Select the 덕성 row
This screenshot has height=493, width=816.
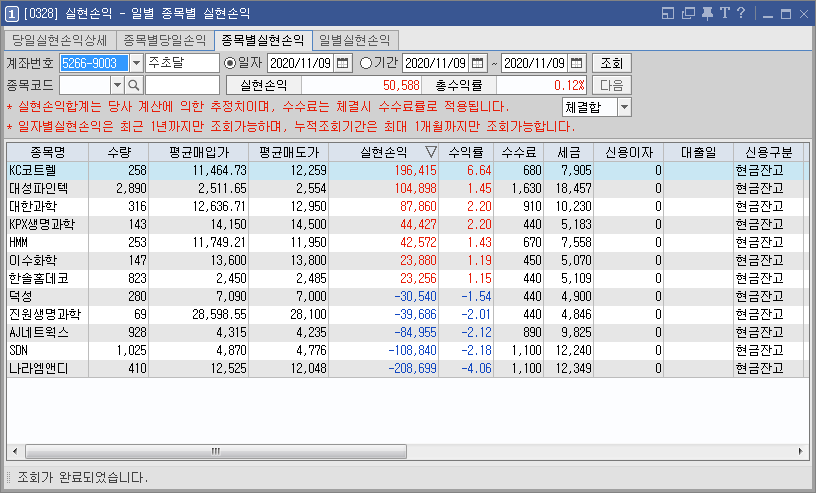408,296
